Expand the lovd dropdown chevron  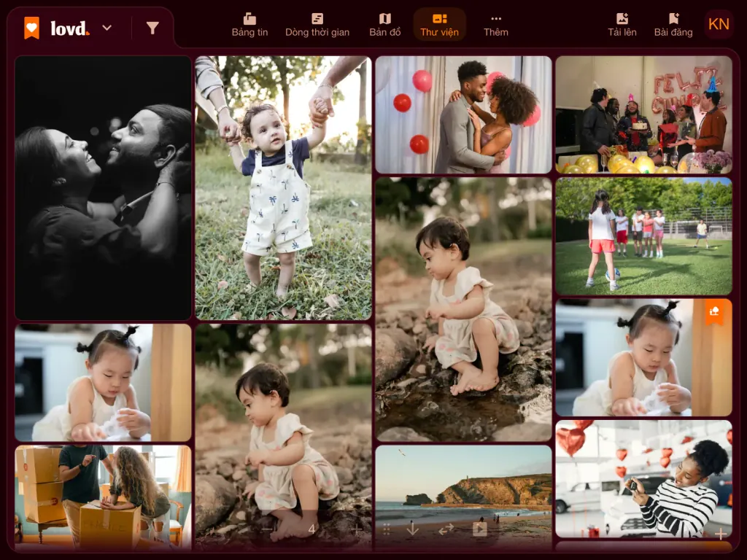pos(107,28)
